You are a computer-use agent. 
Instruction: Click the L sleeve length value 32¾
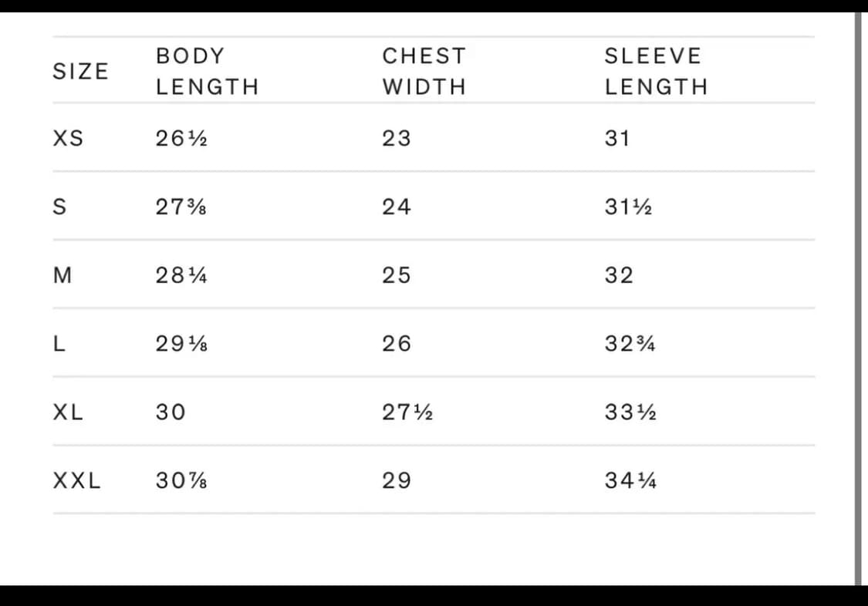tap(630, 344)
